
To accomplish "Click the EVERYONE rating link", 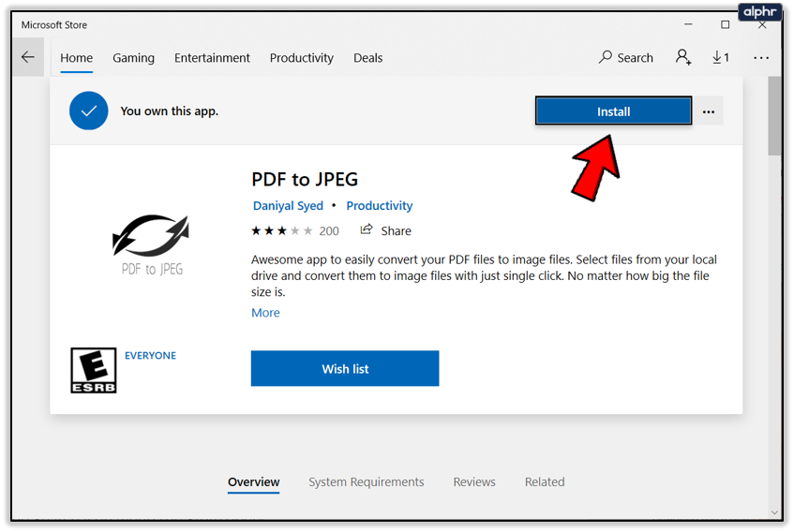I will [150, 356].
